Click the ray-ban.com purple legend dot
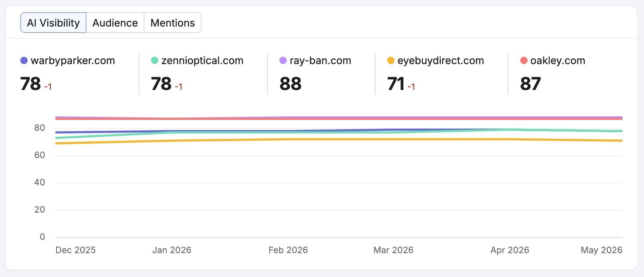The image size is (644, 277). point(283,61)
